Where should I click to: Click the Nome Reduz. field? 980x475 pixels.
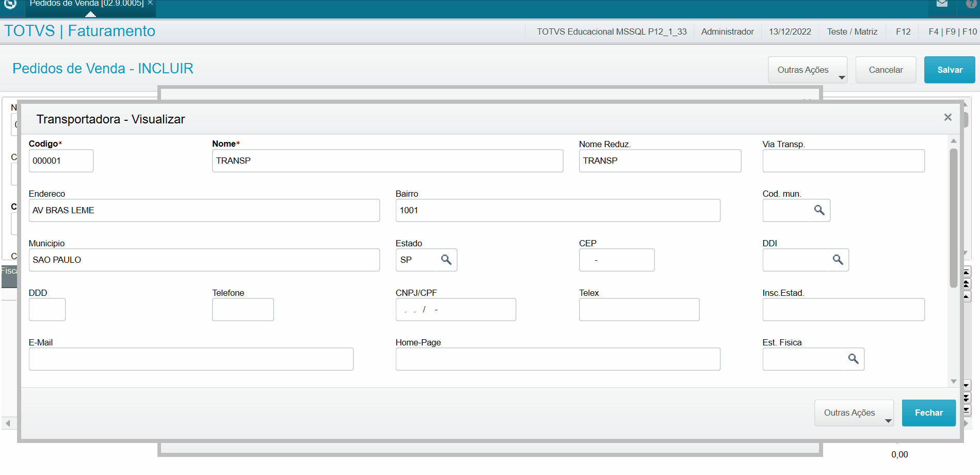pos(660,161)
